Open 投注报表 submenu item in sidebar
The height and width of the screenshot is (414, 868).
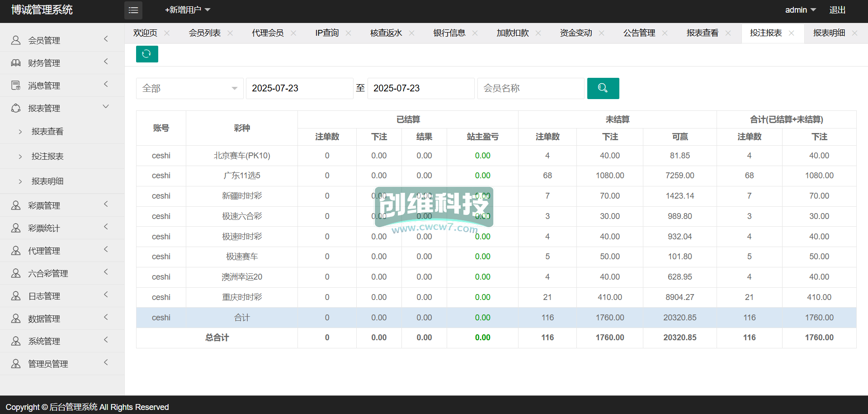click(x=47, y=157)
